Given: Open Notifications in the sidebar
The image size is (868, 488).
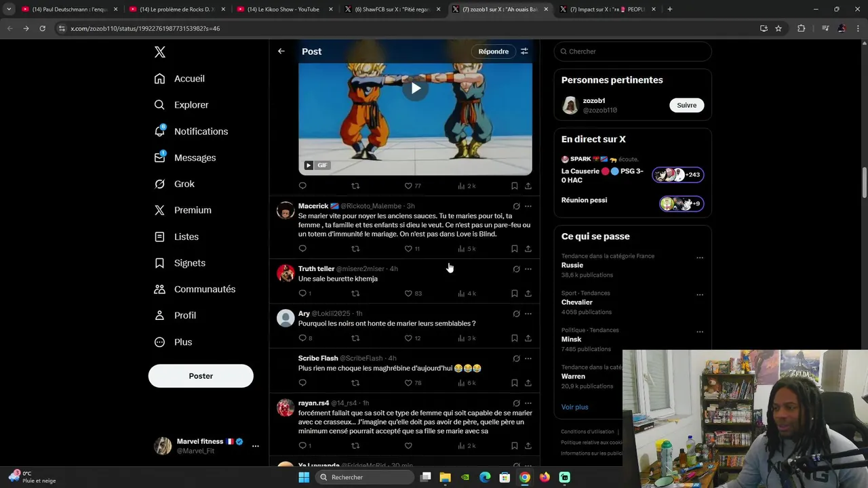Looking at the screenshot, I should [191, 131].
